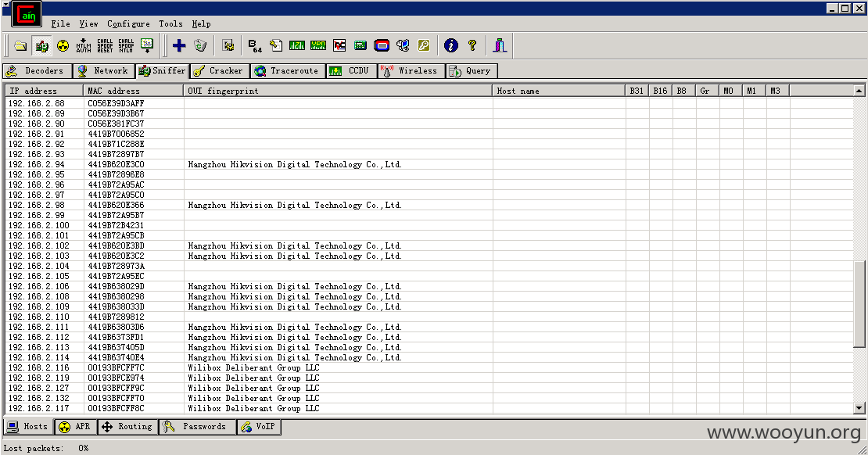
Task: Click the Cain application logo icon
Action: coord(27,14)
